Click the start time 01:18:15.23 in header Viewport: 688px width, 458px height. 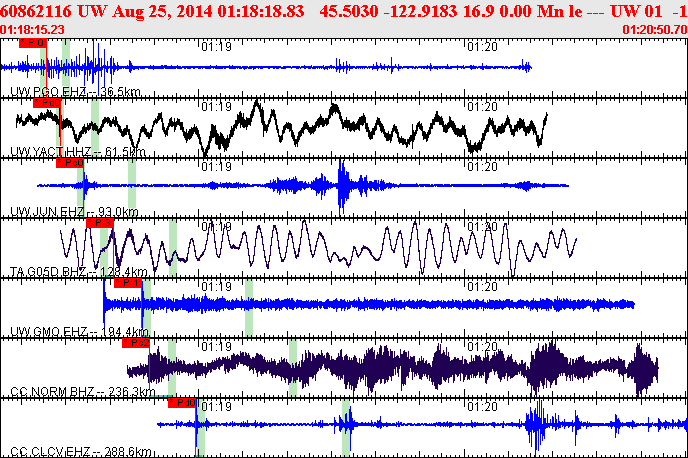pyautogui.click(x=34, y=31)
